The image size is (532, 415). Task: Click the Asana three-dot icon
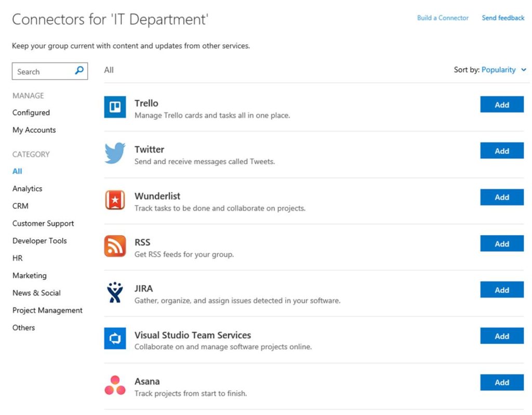(x=115, y=385)
